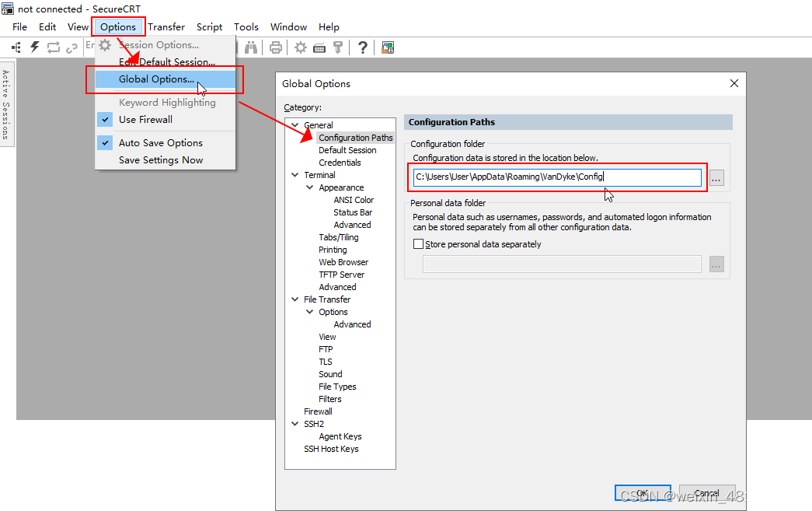Click the Configuration folder path field
The height and width of the screenshot is (511, 812).
click(557, 177)
